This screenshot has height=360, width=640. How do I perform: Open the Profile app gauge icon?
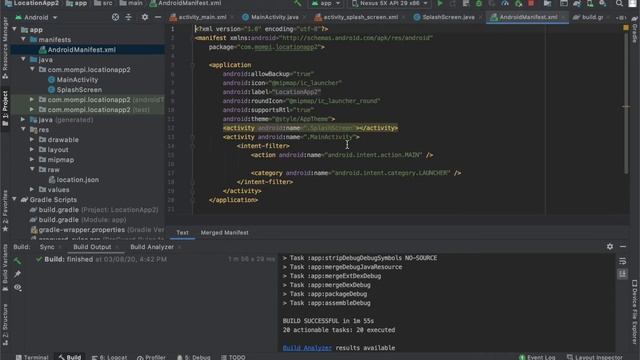505,4
